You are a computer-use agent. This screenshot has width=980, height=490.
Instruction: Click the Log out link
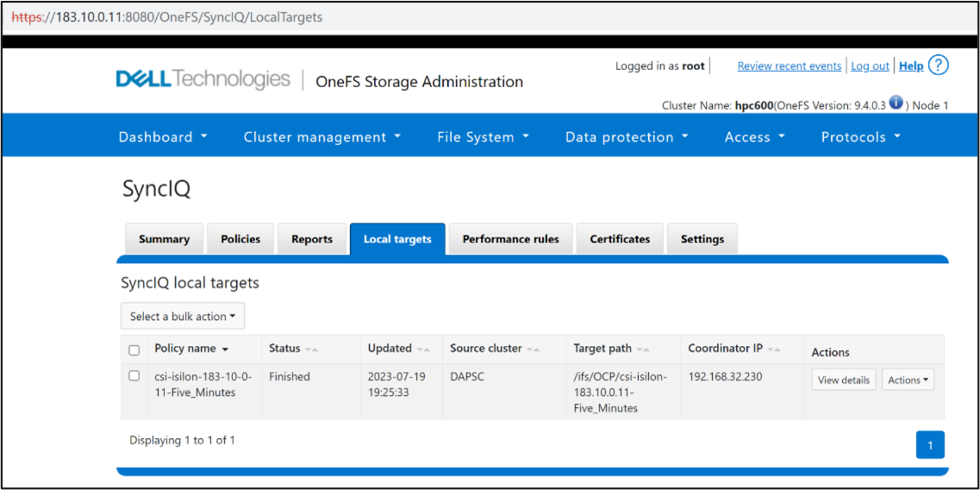[x=870, y=66]
